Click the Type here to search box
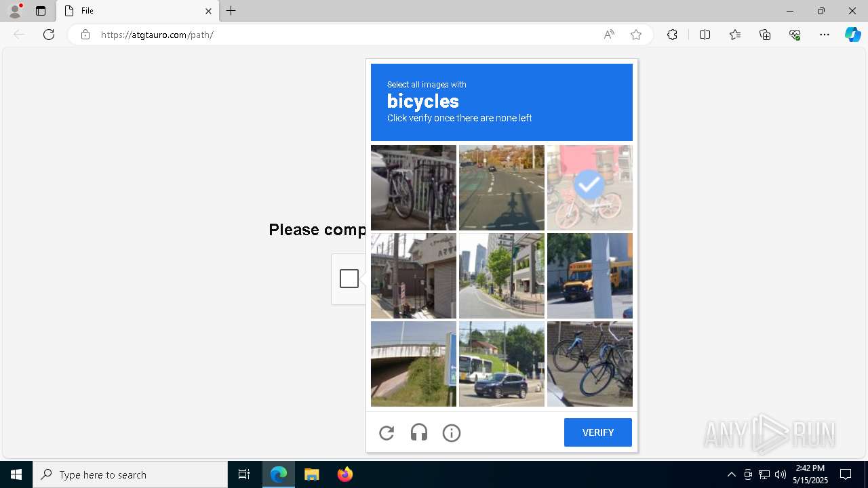Screen dimensions: 868x488 [x=130, y=474]
